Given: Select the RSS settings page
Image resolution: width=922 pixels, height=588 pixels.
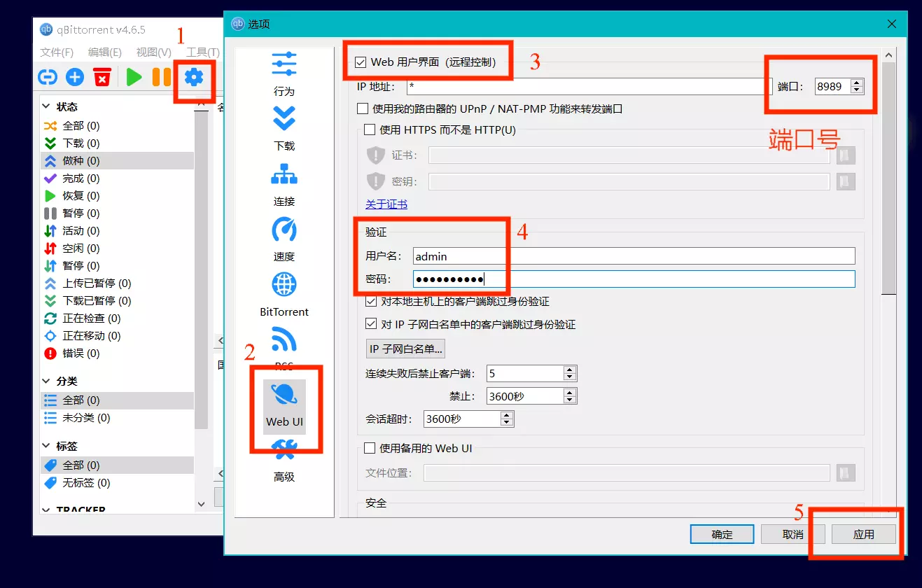Looking at the screenshot, I should [x=284, y=349].
